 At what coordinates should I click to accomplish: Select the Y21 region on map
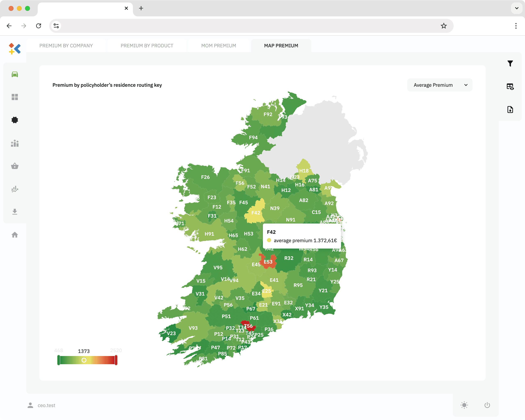(323, 290)
